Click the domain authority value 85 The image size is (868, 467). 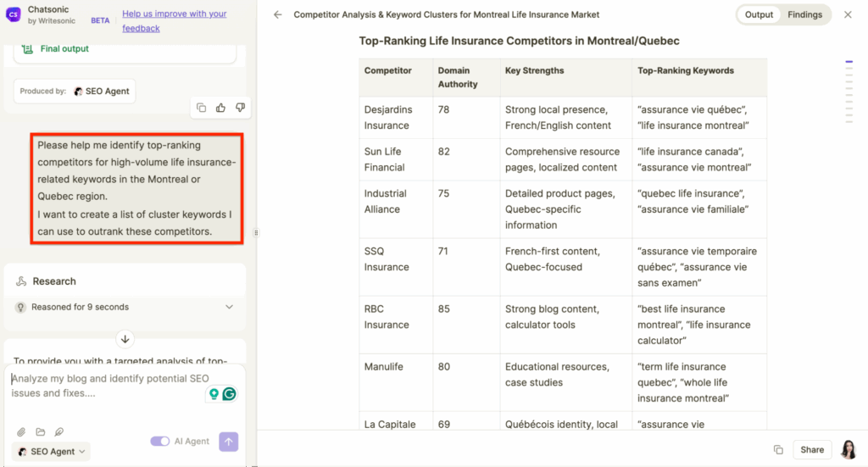(x=444, y=309)
